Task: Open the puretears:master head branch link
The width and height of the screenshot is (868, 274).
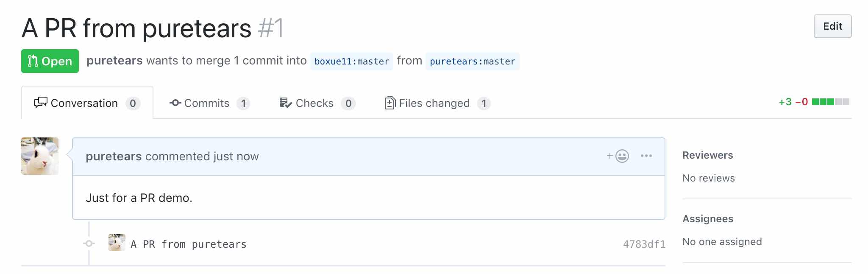Action: coord(473,62)
